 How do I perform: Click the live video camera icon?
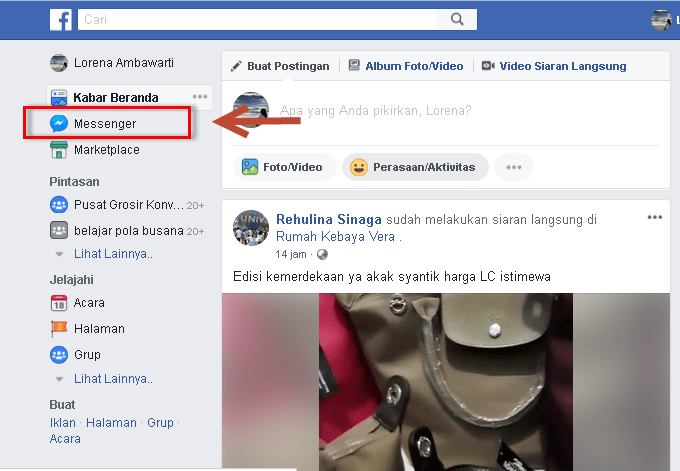click(488, 65)
